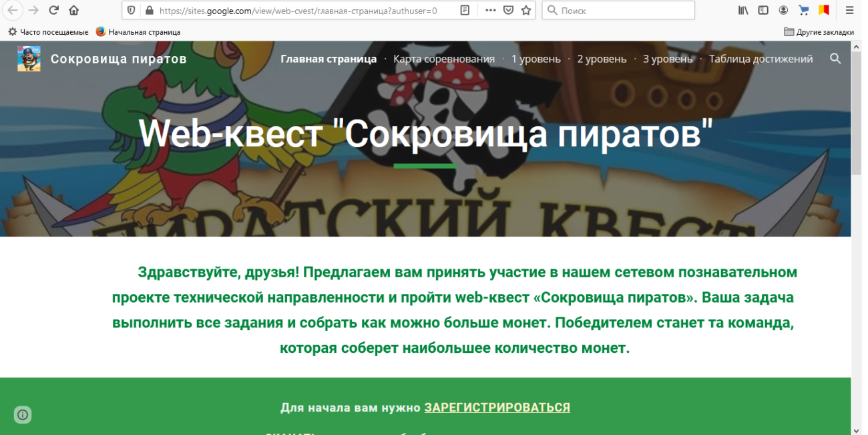Click the paragraph starting 'Здравствуйте, друзья!'
868x435 pixels.
coord(454,310)
